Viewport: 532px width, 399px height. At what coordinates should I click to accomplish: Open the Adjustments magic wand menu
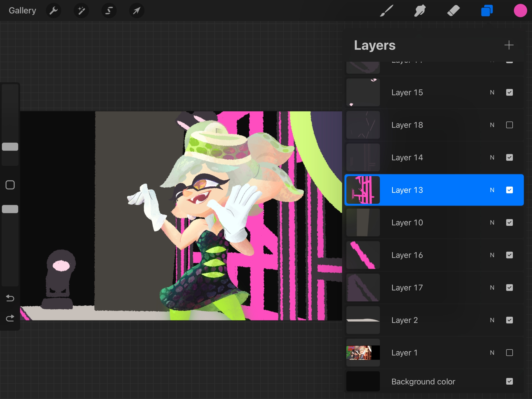coord(81,11)
